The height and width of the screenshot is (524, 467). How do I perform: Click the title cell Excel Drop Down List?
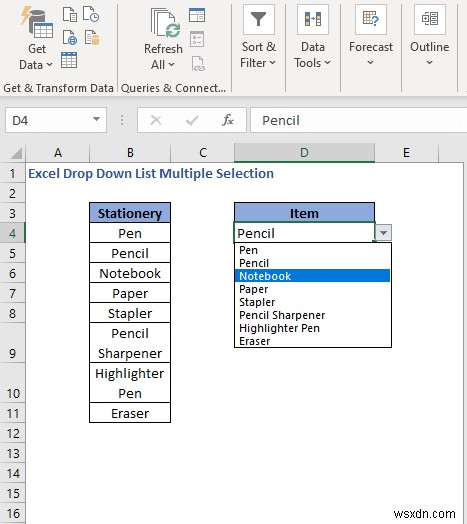pyautogui.click(x=151, y=173)
